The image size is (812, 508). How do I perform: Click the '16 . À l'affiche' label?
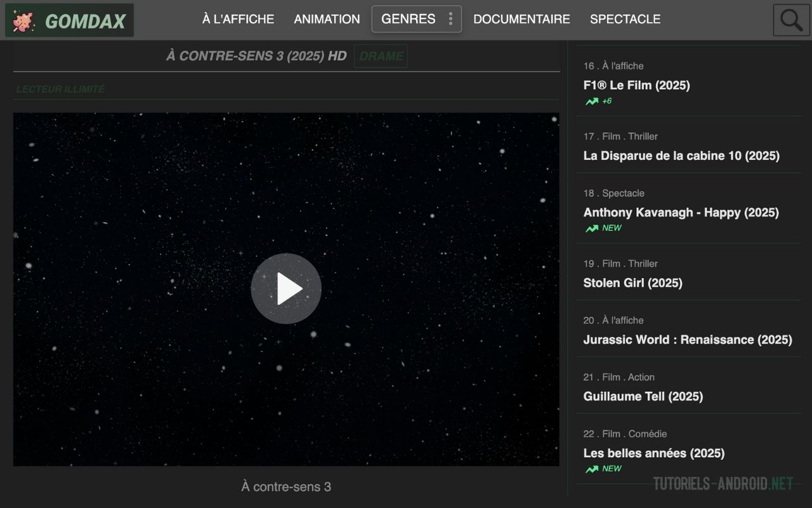tap(613, 65)
